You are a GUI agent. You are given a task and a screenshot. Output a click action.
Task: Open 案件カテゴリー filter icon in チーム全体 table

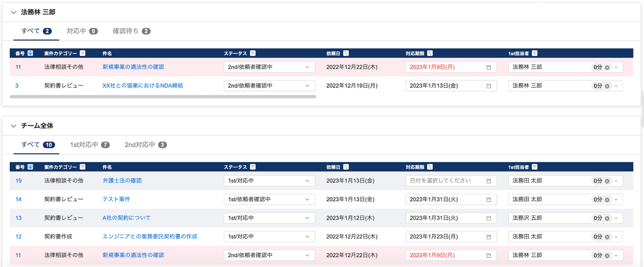[82, 167]
